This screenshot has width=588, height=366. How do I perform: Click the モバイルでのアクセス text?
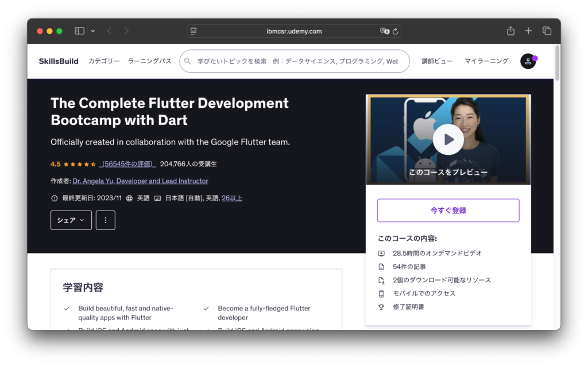click(424, 293)
